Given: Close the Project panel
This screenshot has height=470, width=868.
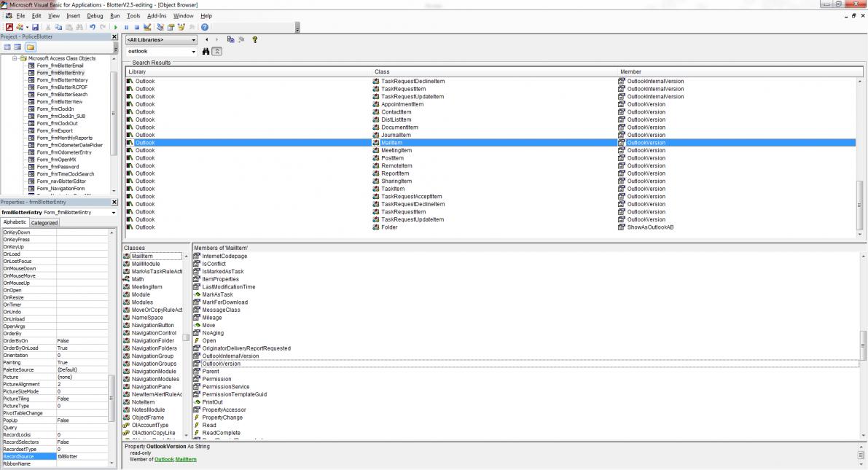Looking at the screenshot, I should [x=114, y=36].
